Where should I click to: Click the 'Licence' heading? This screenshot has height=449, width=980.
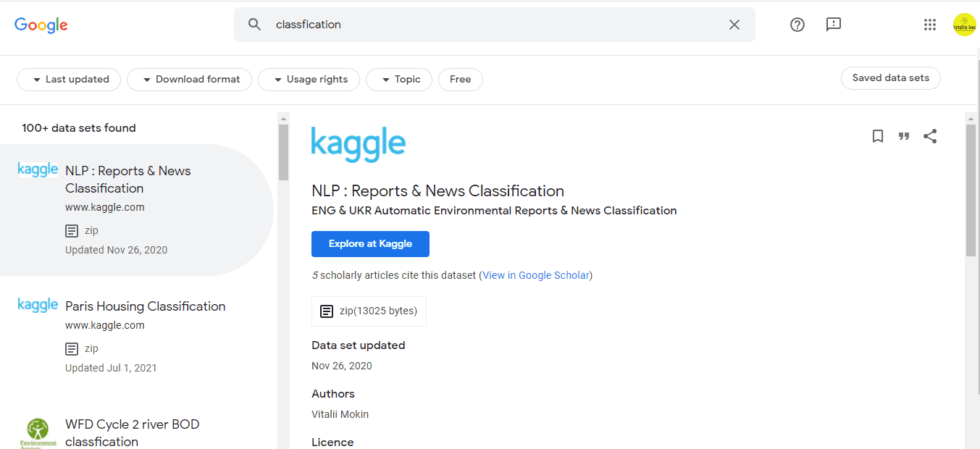(x=332, y=442)
